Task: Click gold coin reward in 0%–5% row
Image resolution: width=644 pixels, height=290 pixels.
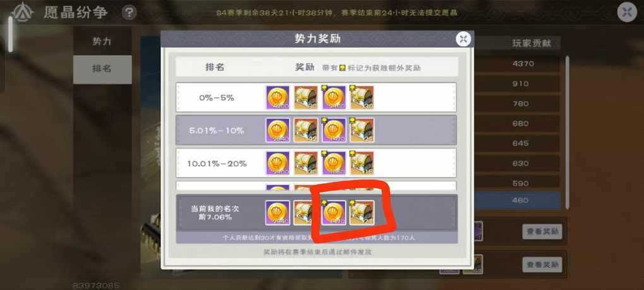Action: pos(278,97)
